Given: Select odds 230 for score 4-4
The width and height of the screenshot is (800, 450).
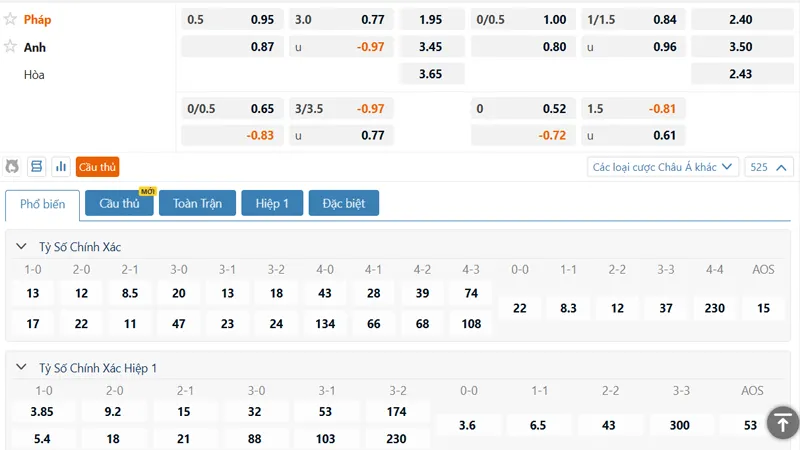Looking at the screenshot, I should (x=715, y=308).
